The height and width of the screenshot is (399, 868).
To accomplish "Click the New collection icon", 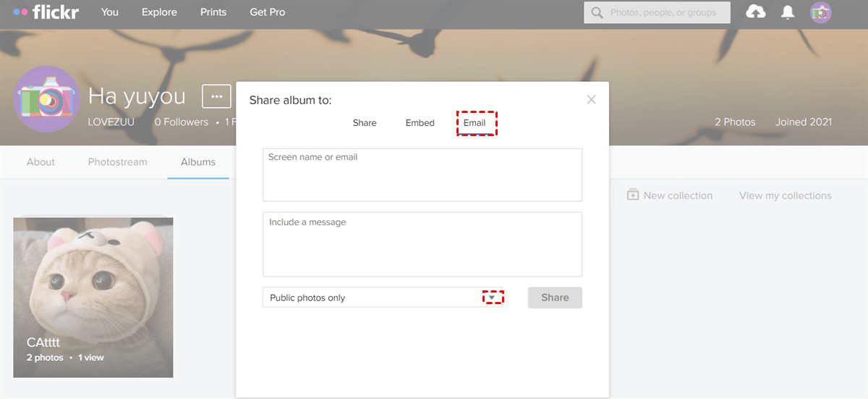I will pos(633,196).
